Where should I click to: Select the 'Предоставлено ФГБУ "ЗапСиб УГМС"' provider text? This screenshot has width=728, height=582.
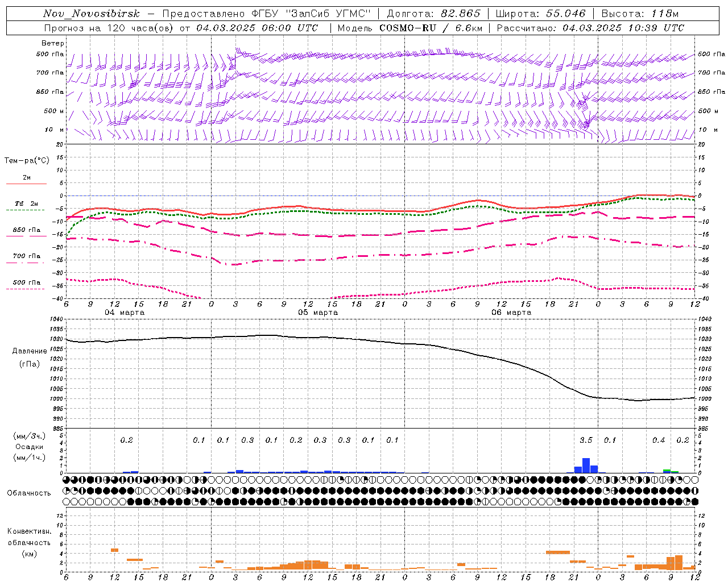point(267,14)
